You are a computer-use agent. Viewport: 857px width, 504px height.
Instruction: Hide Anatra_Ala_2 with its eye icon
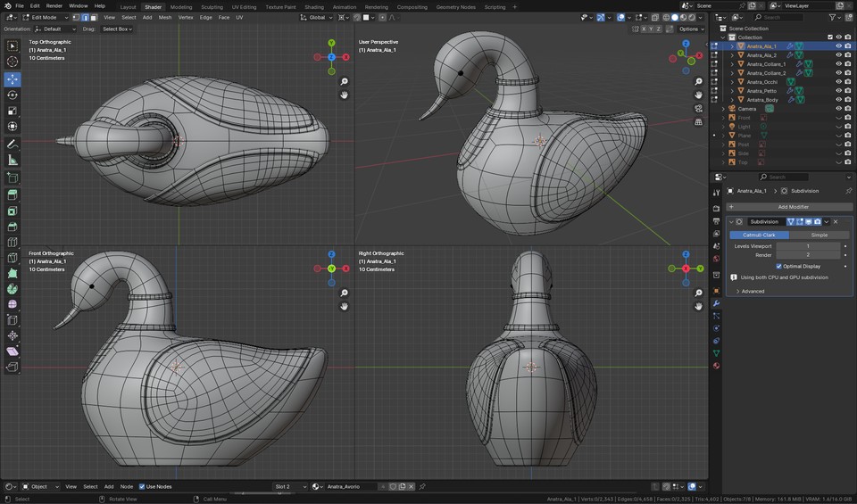tap(838, 55)
